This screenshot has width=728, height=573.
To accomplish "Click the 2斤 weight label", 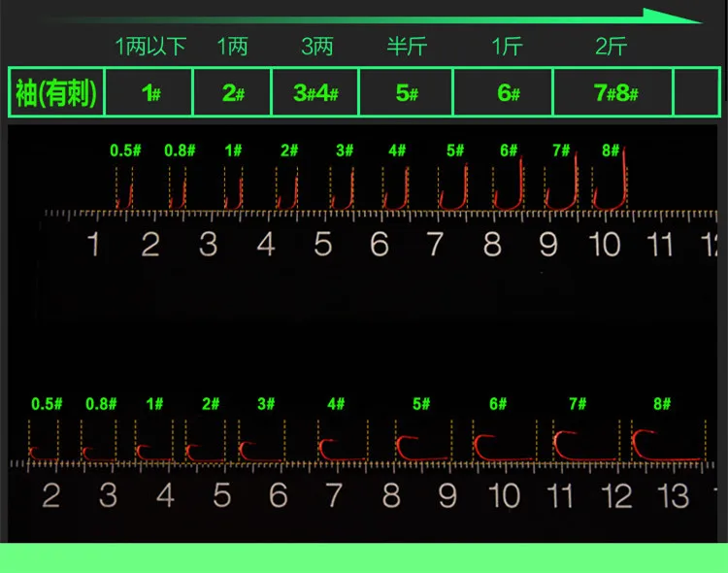I will (x=611, y=46).
